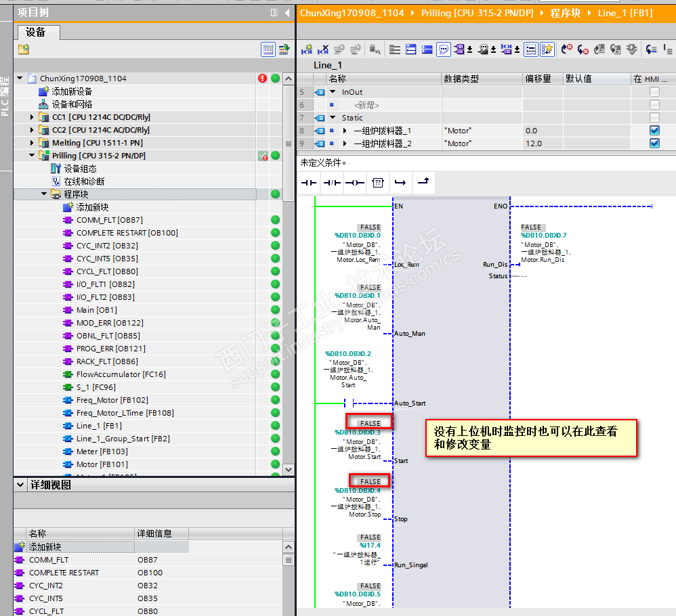Expand the CC1 [CPU 1214C DC/DC/Rly] node
The width and height of the screenshot is (676, 616).
click(31, 117)
